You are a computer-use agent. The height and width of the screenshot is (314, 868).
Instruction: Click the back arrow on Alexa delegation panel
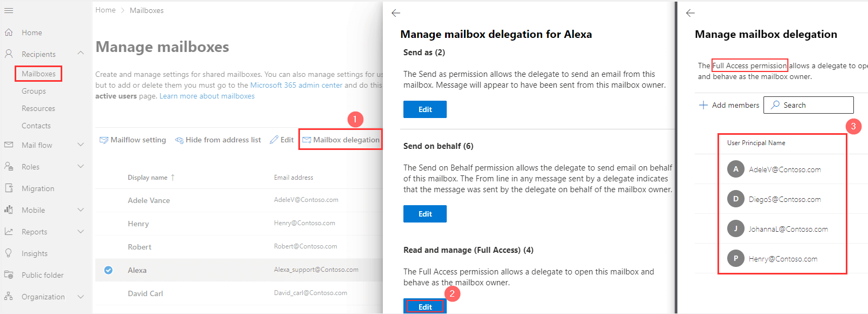395,13
